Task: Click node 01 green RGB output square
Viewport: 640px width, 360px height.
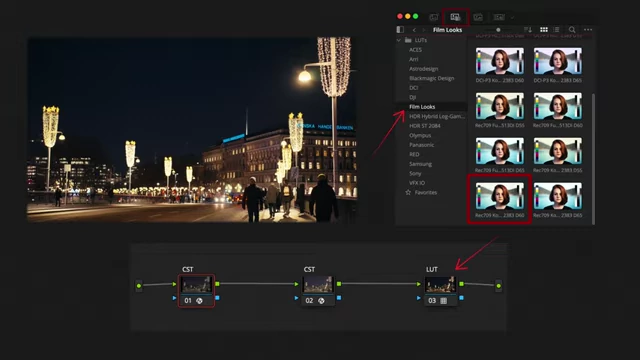Action: [217, 284]
